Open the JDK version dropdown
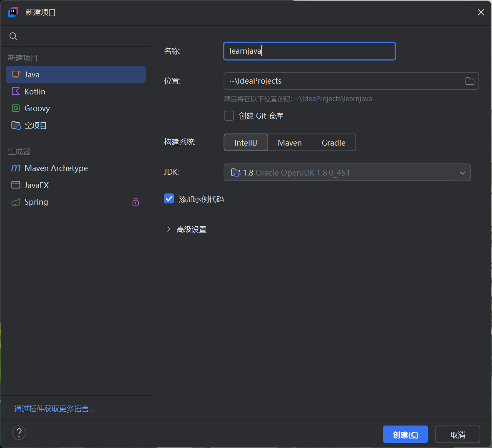The height and width of the screenshot is (448, 492). (347, 173)
